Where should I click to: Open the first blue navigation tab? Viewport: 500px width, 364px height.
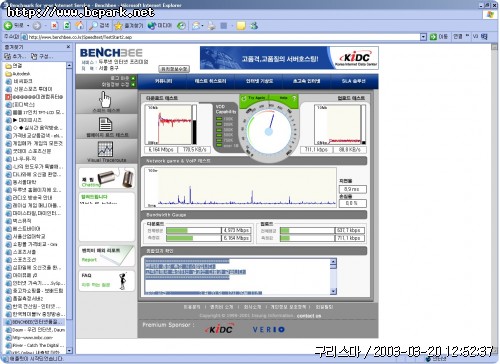[163, 81]
